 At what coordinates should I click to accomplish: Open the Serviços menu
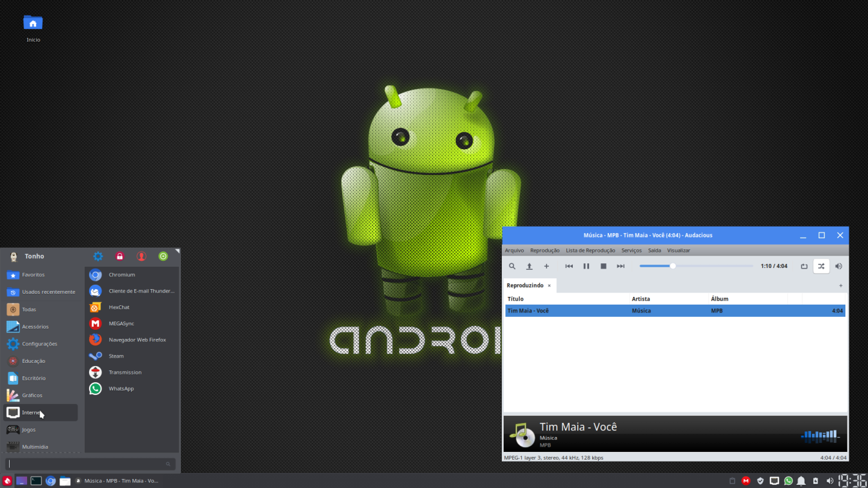point(632,250)
